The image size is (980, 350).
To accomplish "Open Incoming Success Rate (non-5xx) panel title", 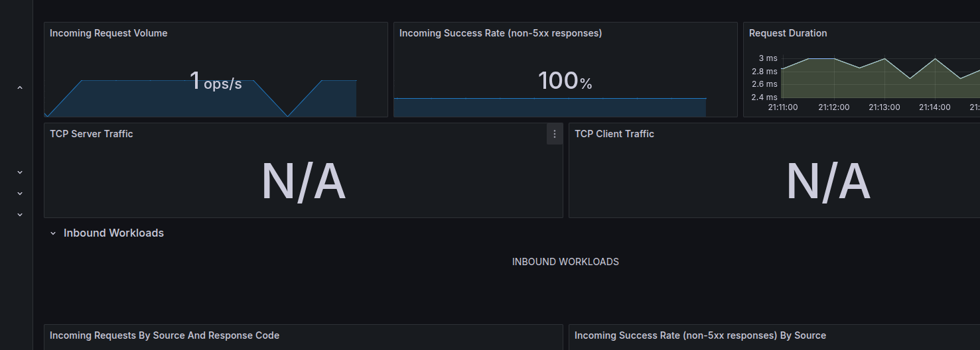I will pos(500,33).
